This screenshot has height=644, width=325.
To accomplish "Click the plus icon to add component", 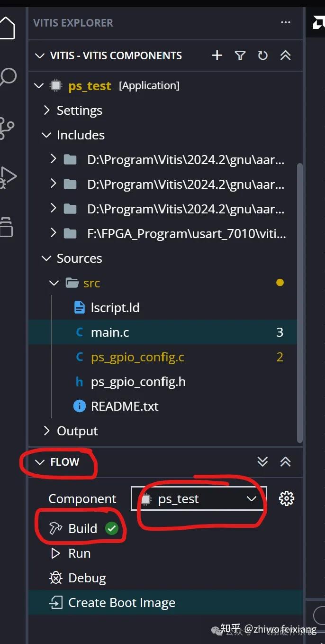I will point(217,55).
